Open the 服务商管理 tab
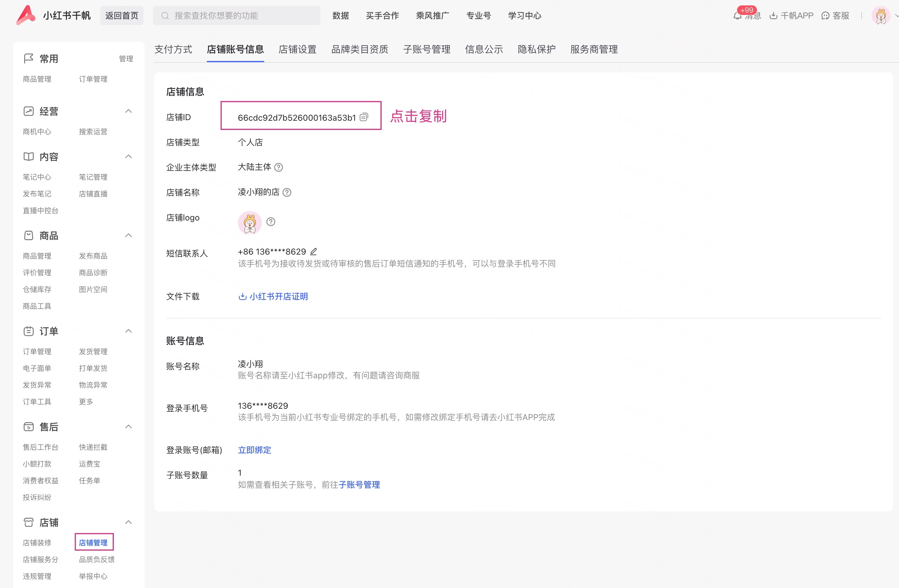The height and width of the screenshot is (588, 899). coord(594,49)
